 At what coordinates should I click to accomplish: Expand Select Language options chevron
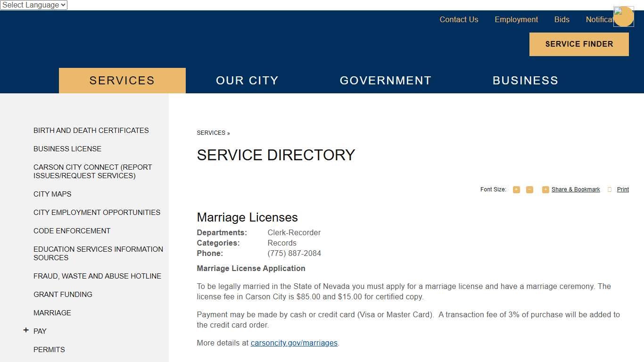[63, 5]
